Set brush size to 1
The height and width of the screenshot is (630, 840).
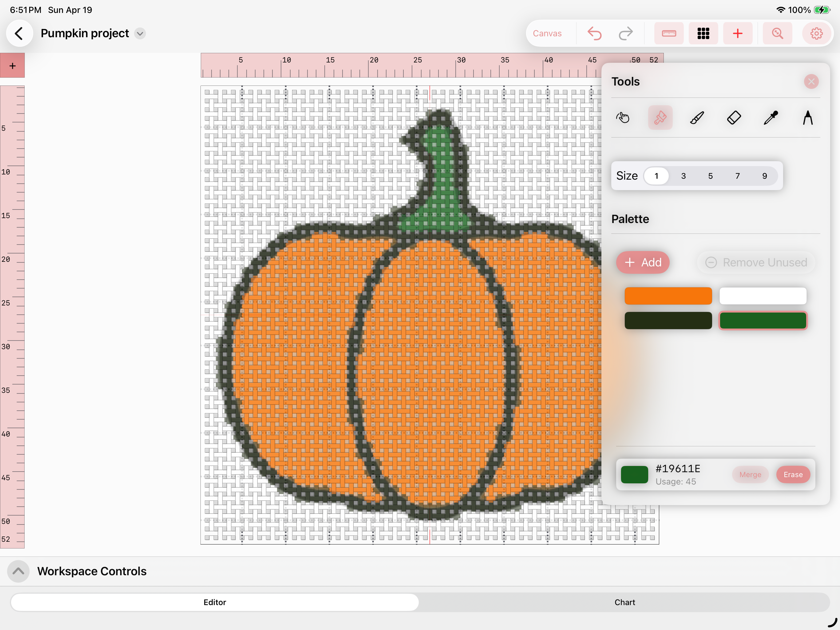(x=656, y=176)
